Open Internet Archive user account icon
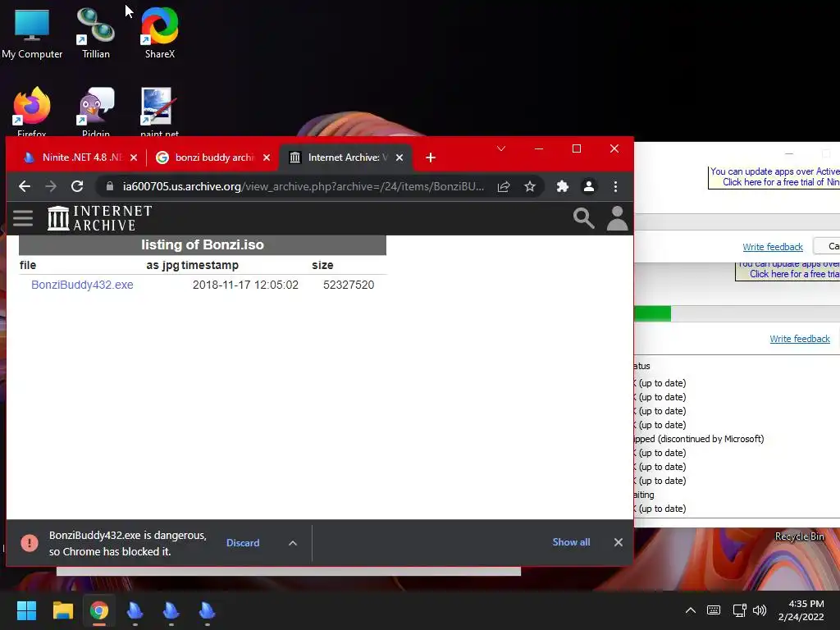840x630 pixels. (x=617, y=218)
